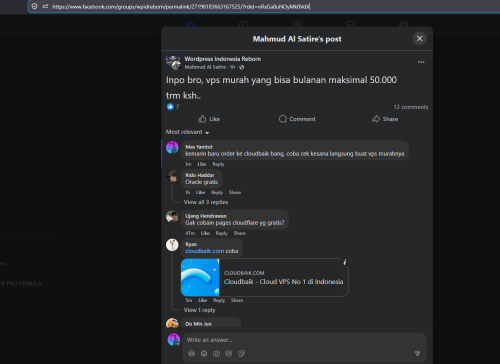Attach a photo with the camera icon

(x=216, y=354)
